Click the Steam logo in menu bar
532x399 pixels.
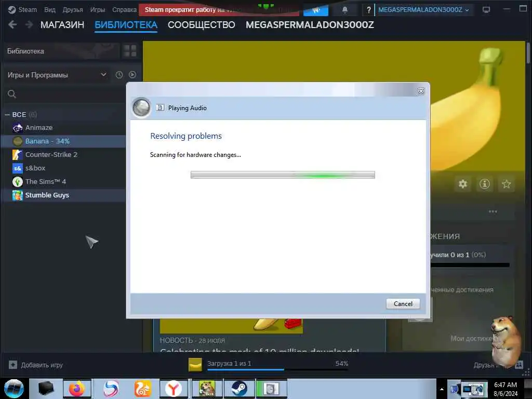pos(12,10)
